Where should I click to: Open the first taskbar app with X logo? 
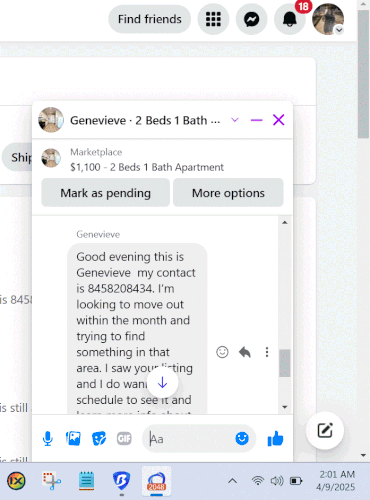coord(16,481)
